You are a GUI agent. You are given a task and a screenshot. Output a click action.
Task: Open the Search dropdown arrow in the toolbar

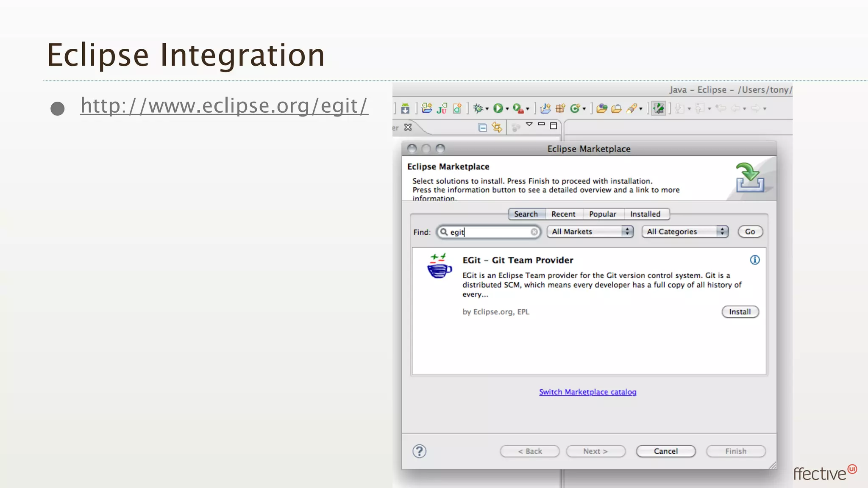641,109
